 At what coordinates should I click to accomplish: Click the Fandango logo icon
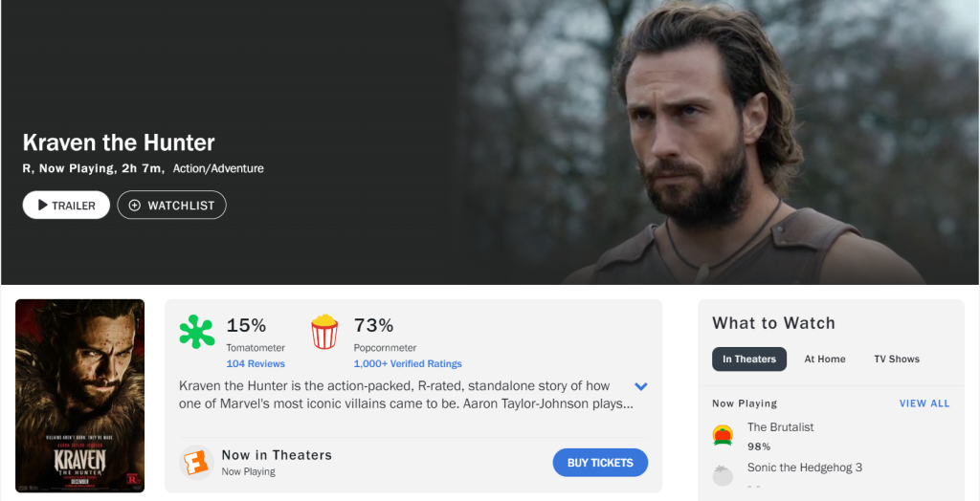pos(196,463)
